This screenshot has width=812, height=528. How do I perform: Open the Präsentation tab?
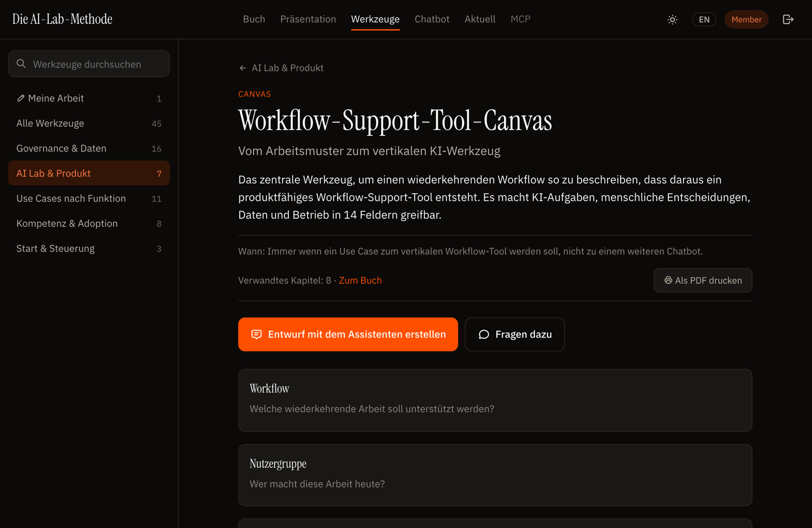click(x=308, y=19)
